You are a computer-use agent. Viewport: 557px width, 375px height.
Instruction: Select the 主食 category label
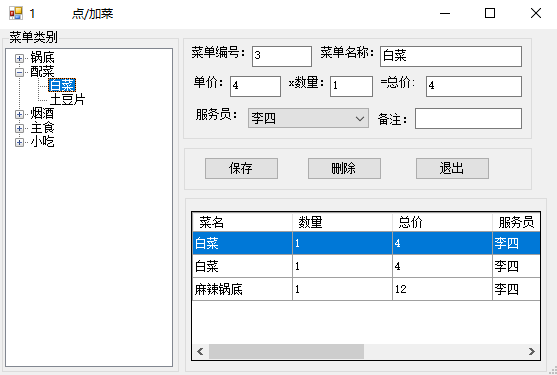[x=42, y=128]
